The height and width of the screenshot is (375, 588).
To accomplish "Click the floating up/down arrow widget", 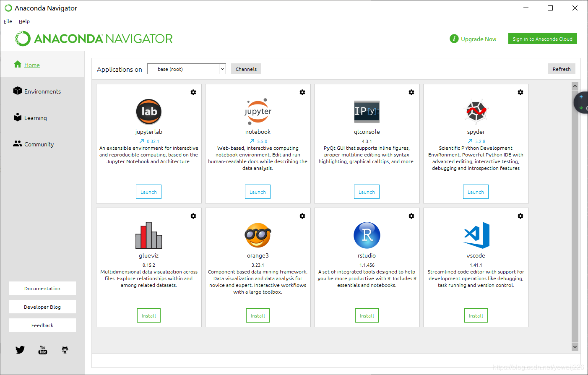I will pyautogui.click(x=581, y=102).
